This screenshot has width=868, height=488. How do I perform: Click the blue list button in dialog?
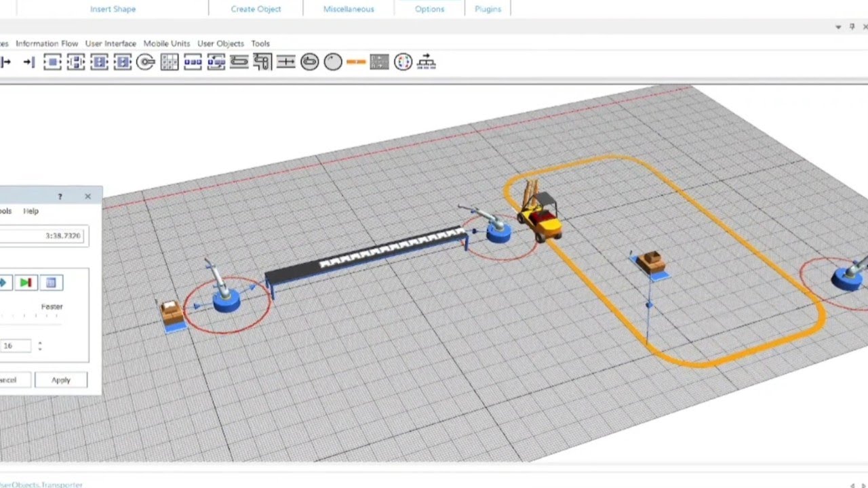(51, 283)
